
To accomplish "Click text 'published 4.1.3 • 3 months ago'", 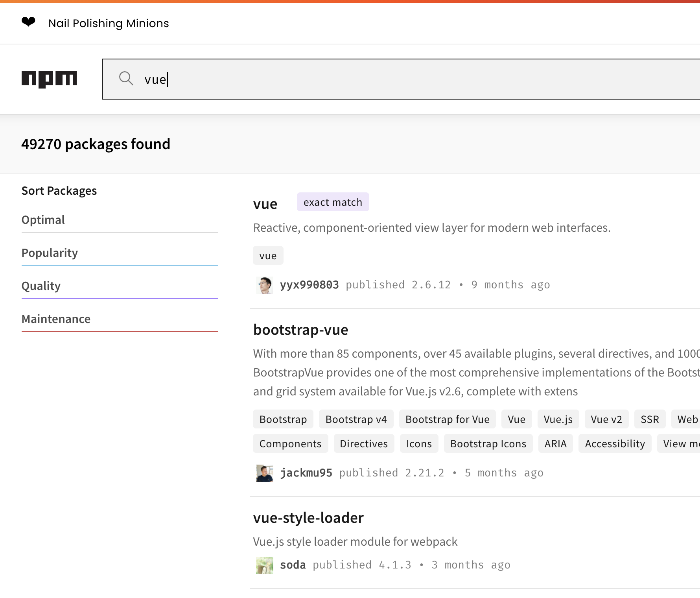I will coord(411,565).
